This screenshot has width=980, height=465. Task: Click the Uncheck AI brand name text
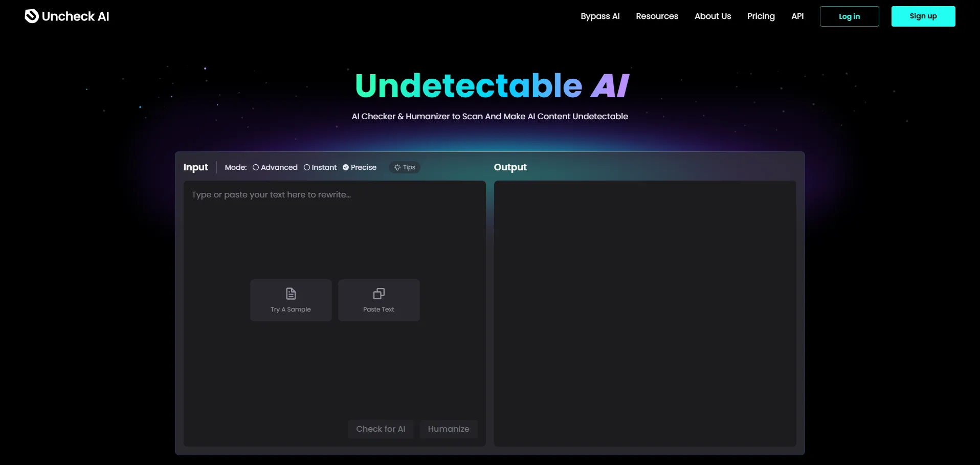point(76,16)
